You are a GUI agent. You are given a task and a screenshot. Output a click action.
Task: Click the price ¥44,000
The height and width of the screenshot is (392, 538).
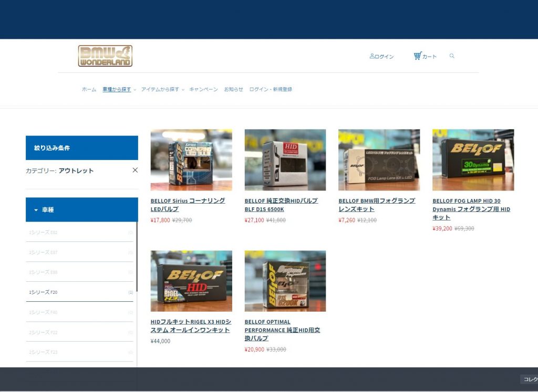[160, 341]
